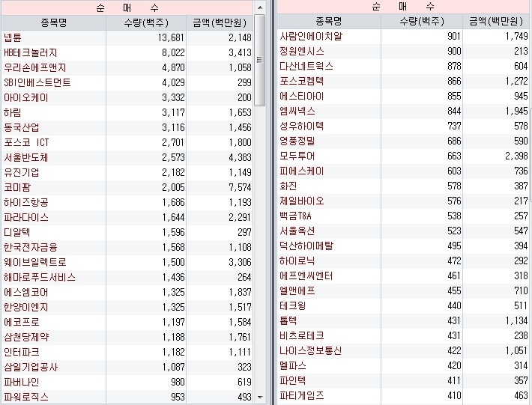
Task: Select 에코프로 stock name
Action: [22, 322]
